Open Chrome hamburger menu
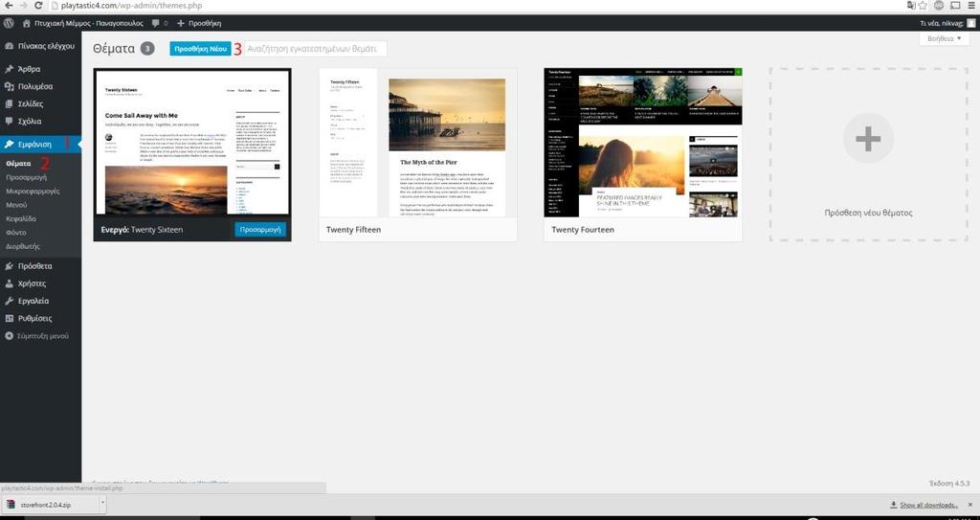The width and height of the screenshot is (980, 520). coord(971,6)
